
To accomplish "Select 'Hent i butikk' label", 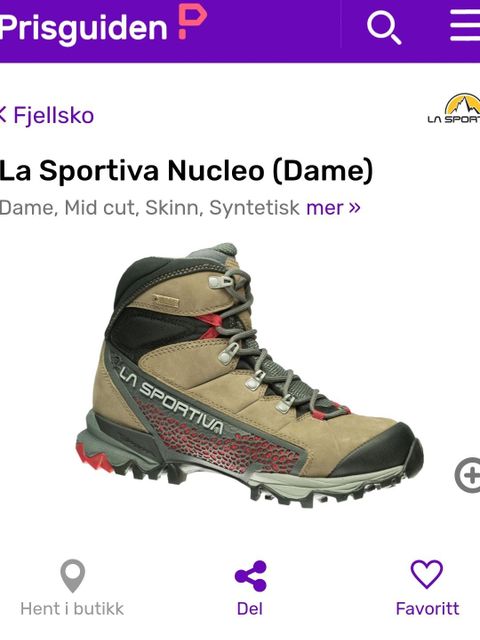I will (72, 609).
